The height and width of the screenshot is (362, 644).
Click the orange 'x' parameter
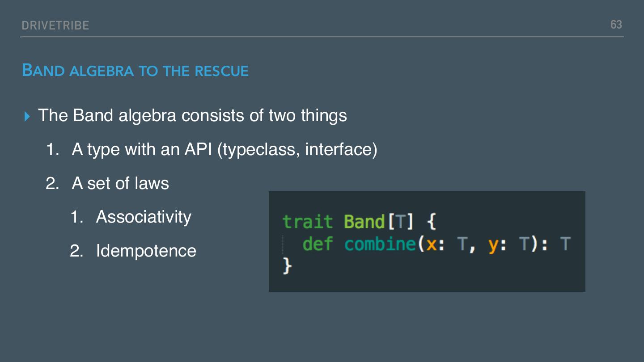[x=431, y=245]
